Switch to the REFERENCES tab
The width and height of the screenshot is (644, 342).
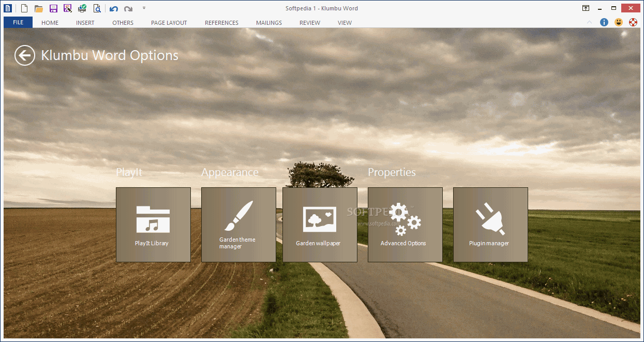[x=222, y=23]
